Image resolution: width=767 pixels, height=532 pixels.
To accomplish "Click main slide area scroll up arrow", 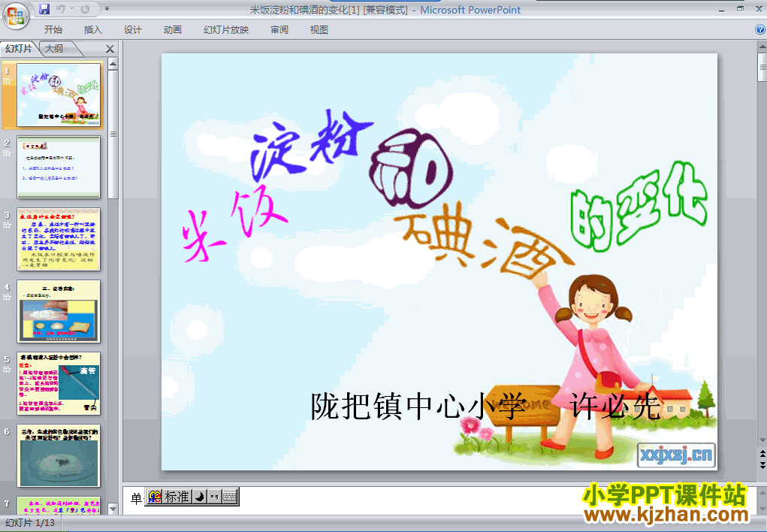I will tap(762, 47).
